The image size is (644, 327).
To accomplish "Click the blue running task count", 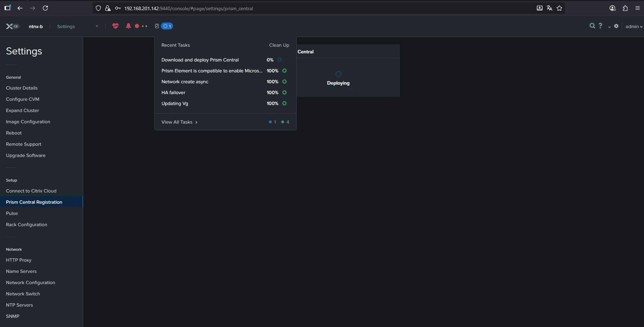I will 272,122.
